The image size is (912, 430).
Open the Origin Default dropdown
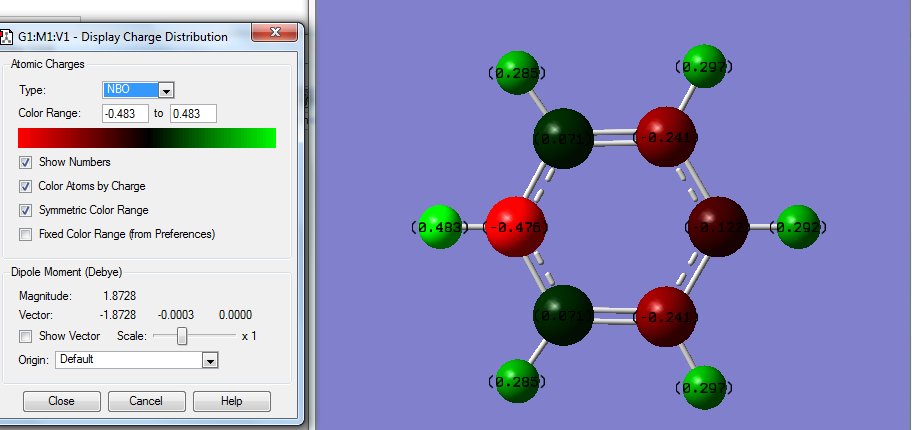(x=137, y=360)
